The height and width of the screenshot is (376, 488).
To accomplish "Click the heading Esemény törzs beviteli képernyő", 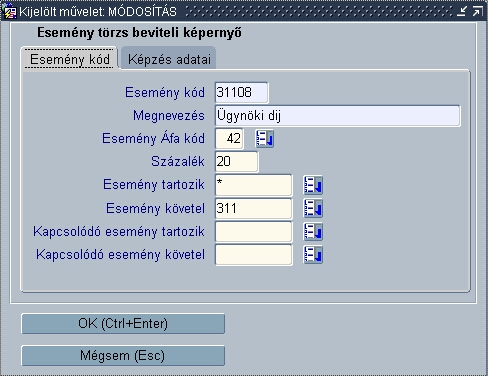I will 139,33.
